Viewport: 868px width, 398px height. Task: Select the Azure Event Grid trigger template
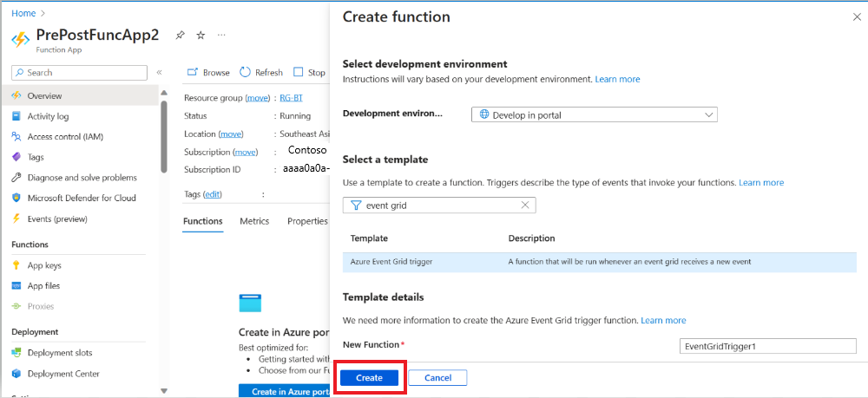(600, 262)
